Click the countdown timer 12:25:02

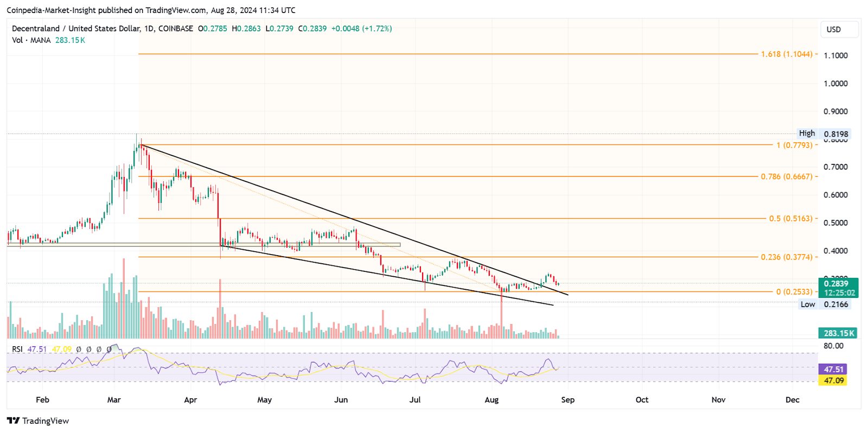(839, 293)
